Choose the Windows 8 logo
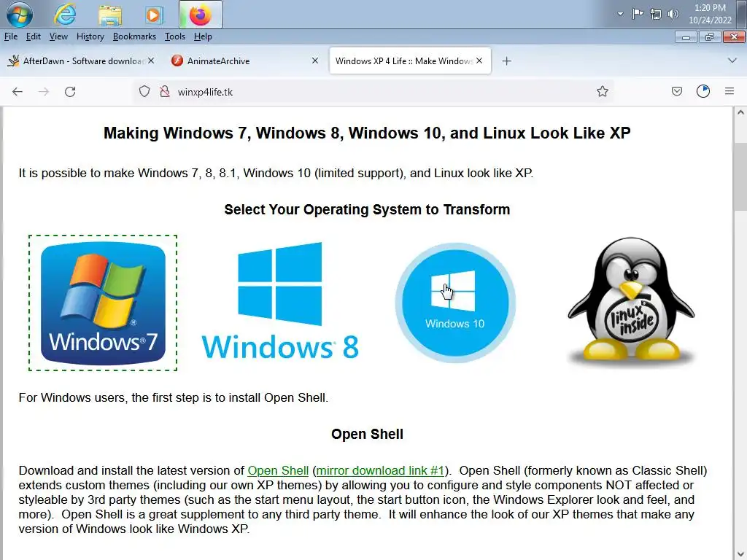747x560 pixels. pyautogui.click(x=280, y=301)
